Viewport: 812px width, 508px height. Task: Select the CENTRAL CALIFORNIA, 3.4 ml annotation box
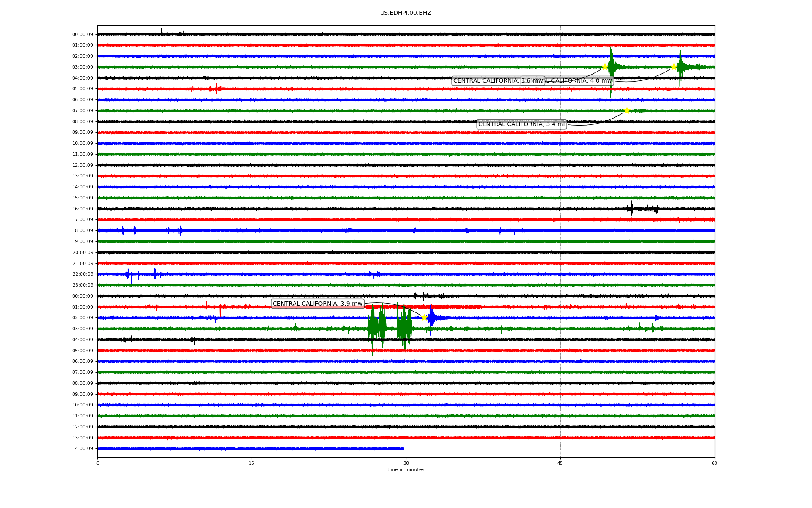[521, 124]
